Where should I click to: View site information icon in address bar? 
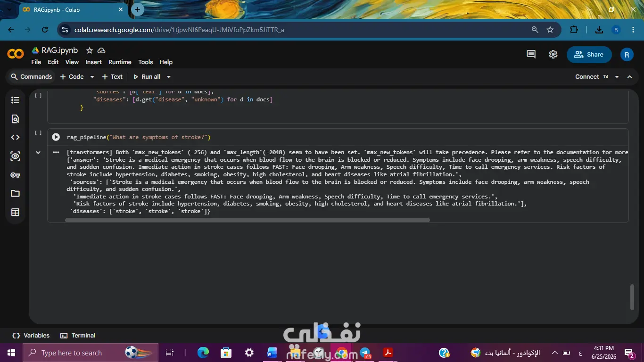66,30
